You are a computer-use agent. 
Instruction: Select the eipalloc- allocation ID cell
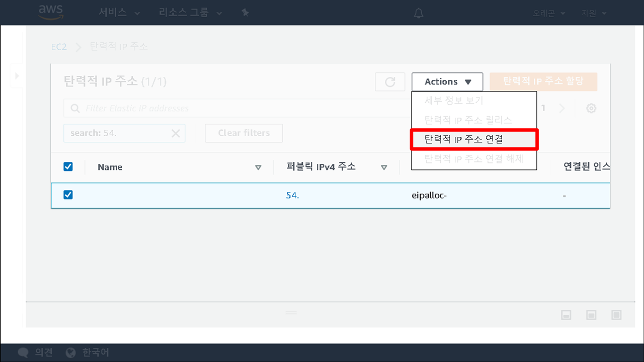429,195
